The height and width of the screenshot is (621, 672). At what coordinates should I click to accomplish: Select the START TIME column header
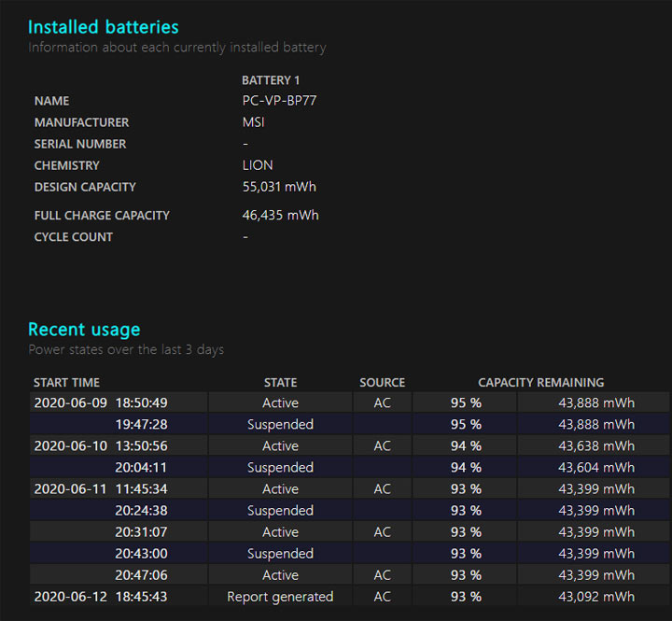pos(66,383)
